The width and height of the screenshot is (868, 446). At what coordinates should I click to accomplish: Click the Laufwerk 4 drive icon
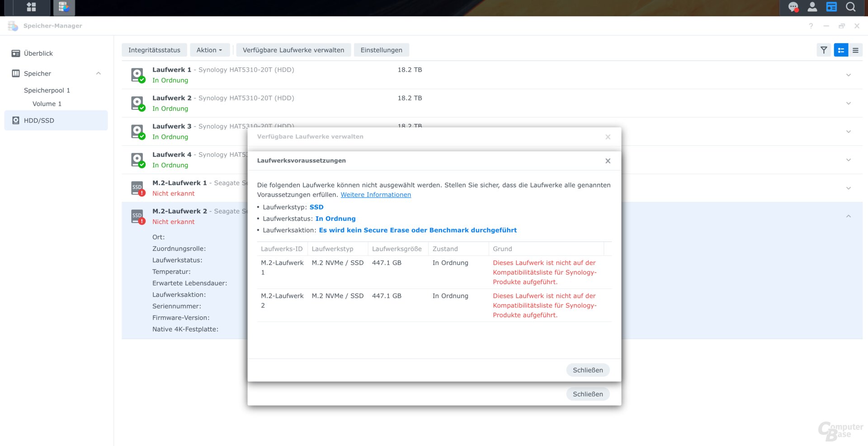[x=138, y=160]
